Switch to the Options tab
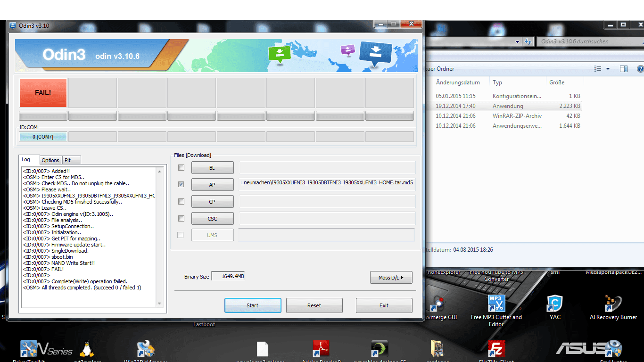 pos(50,160)
